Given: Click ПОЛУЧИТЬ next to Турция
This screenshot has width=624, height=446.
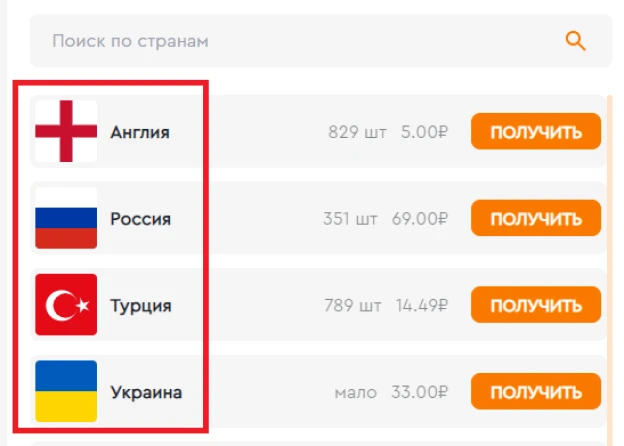Looking at the screenshot, I should pyautogui.click(x=536, y=305).
